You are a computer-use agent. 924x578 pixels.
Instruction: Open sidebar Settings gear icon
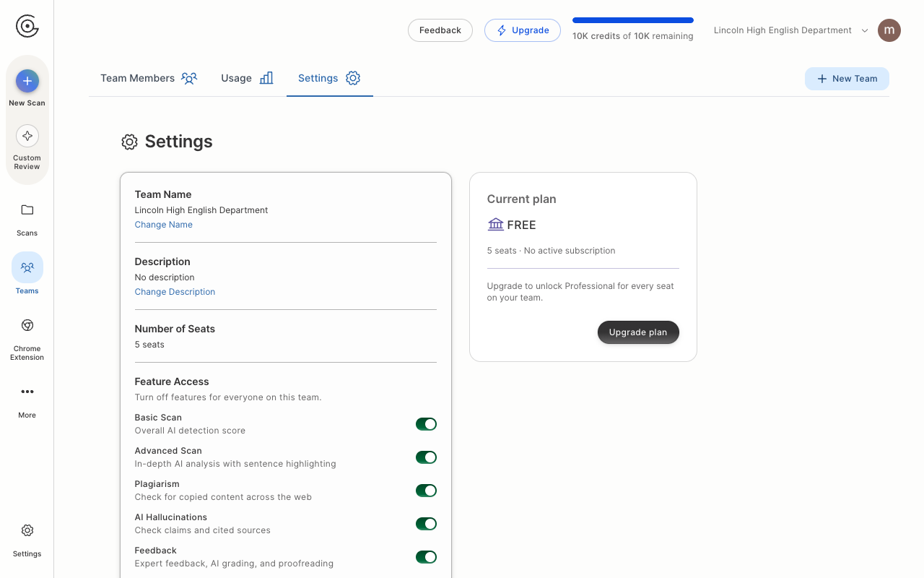click(27, 530)
